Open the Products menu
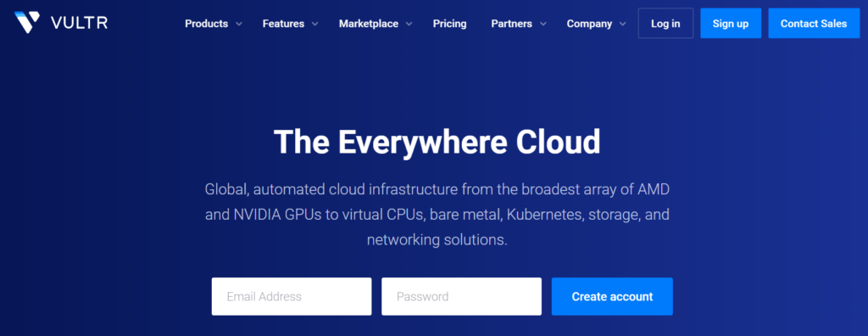The height and width of the screenshot is (336, 868). point(207,24)
